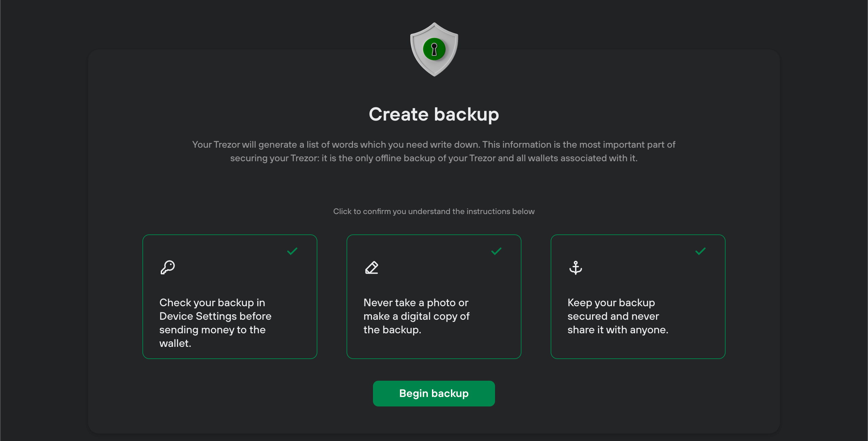The image size is (868, 441).
Task: Click the shield lock icon at top
Action: point(434,49)
